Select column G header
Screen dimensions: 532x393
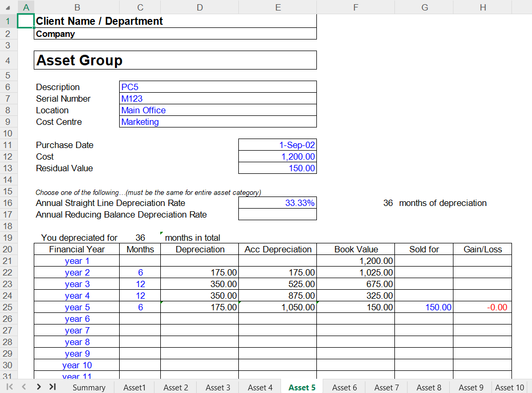(424, 7)
